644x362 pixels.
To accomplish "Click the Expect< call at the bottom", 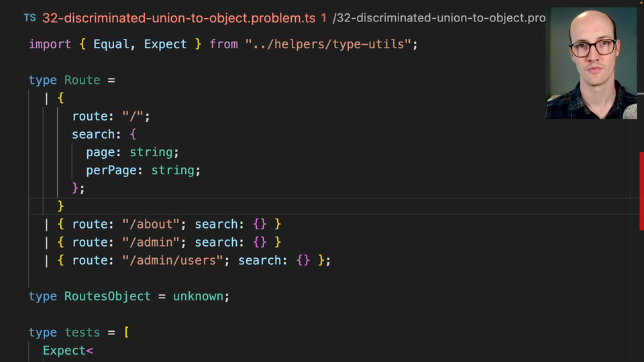I will (x=67, y=351).
